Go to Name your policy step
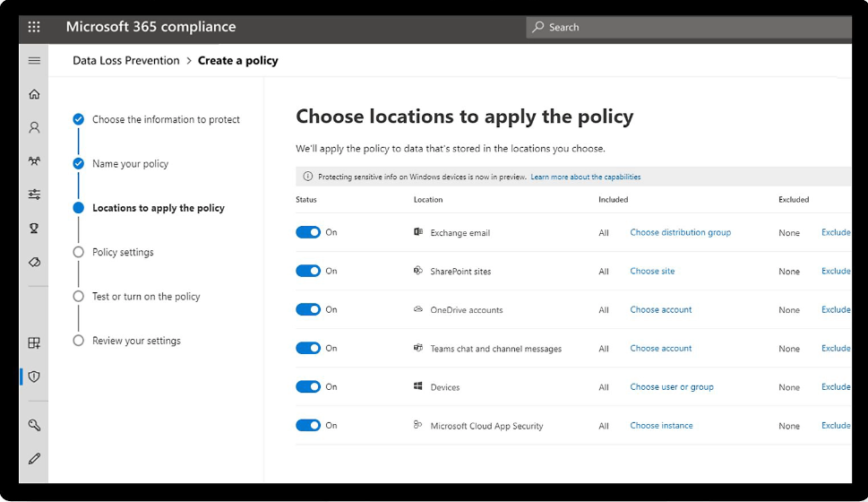The height and width of the screenshot is (502, 868). click(x=130, y=163)
